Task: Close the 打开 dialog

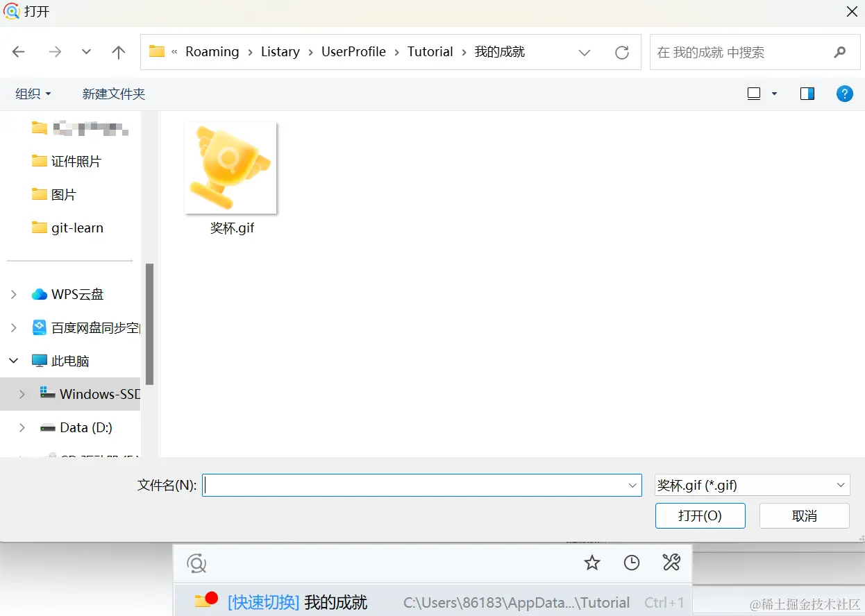Action: 852,12
